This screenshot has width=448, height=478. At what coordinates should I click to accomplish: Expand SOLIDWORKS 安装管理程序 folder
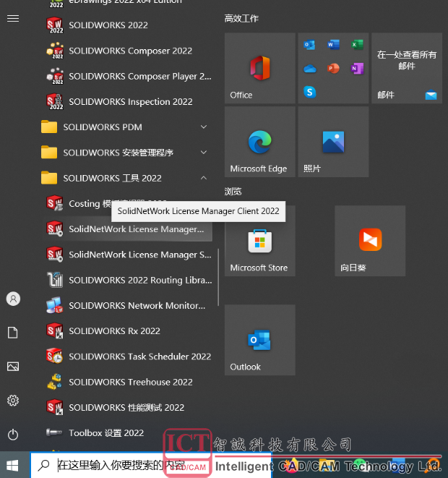126,153
